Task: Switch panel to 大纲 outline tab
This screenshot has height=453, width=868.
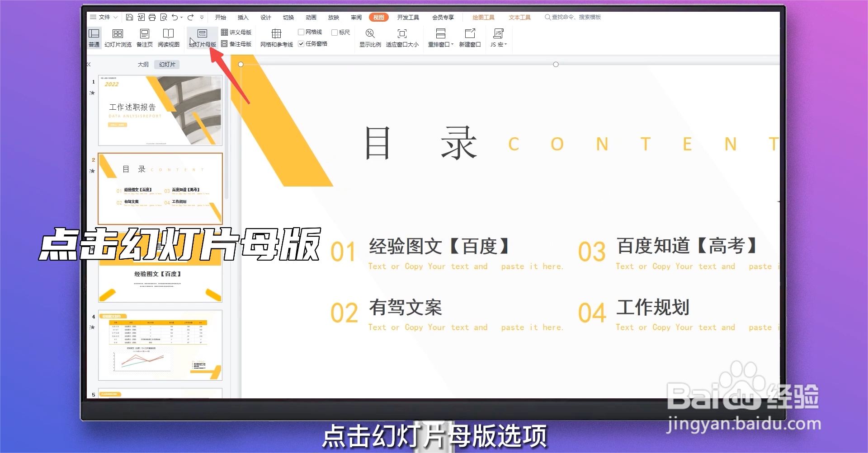Action: (x=143, y=65)
